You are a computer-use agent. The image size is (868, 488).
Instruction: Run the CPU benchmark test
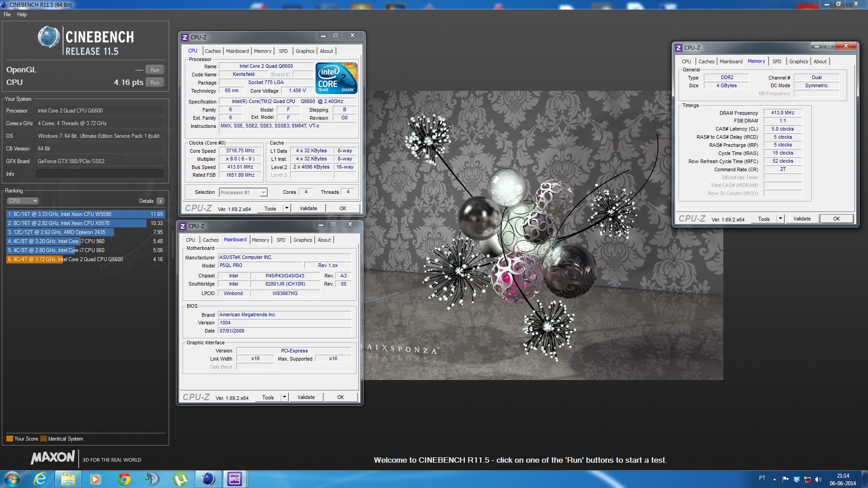pos(155,83)
